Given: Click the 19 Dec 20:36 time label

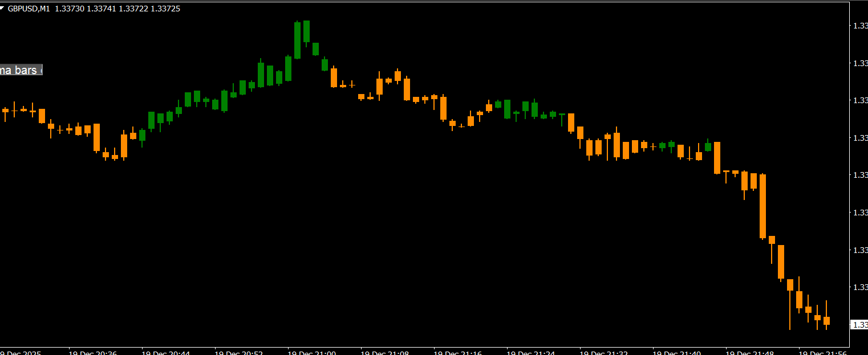Looking at the screenshot, I should coord(93,353).
